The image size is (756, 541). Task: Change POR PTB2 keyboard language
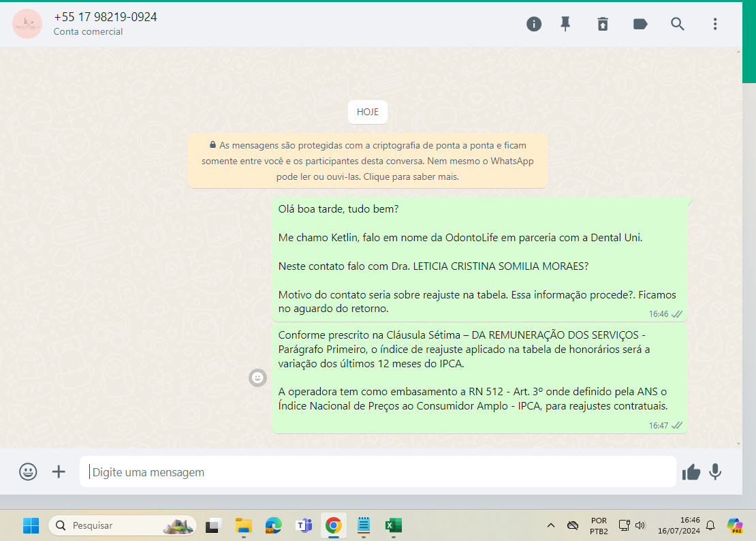tap(599, 526)
